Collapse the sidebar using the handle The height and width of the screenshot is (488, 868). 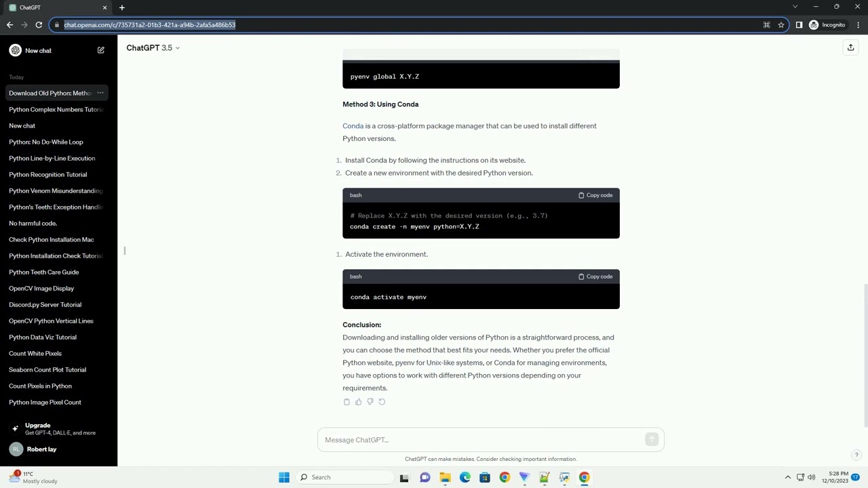tap(125, 251)
